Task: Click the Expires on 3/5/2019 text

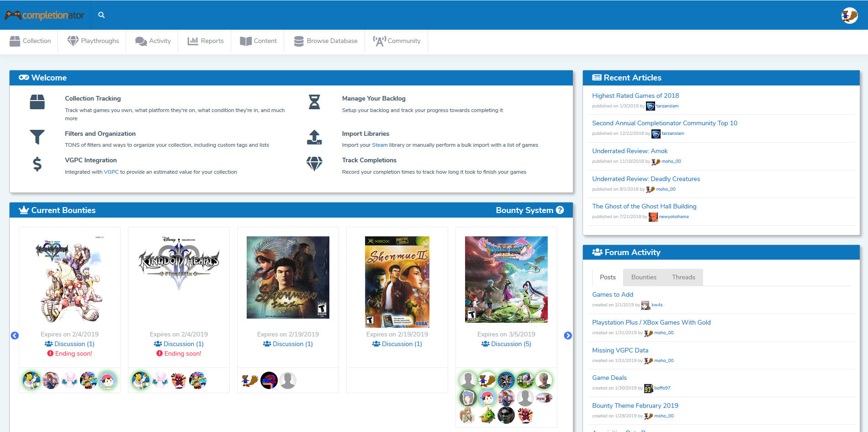Action: tap(506, 335)
